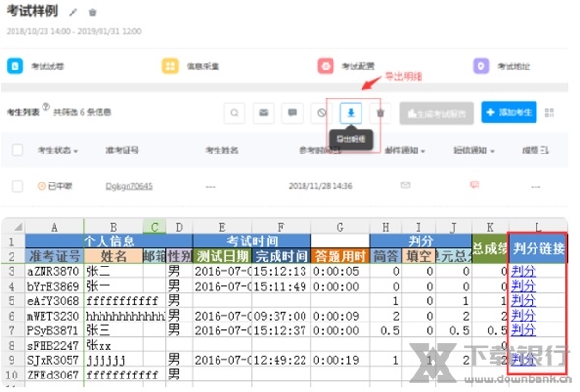Select spreadsheet column header A

point(55,227)
